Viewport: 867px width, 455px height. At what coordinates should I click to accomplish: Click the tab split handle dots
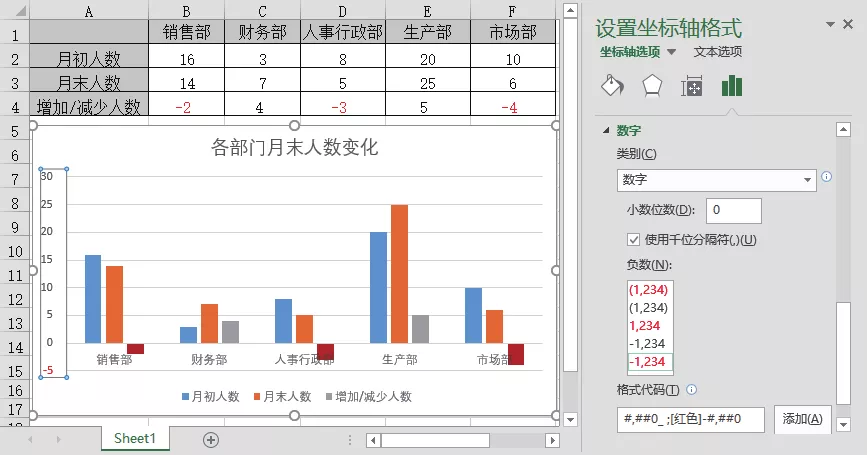click(349, 440)
